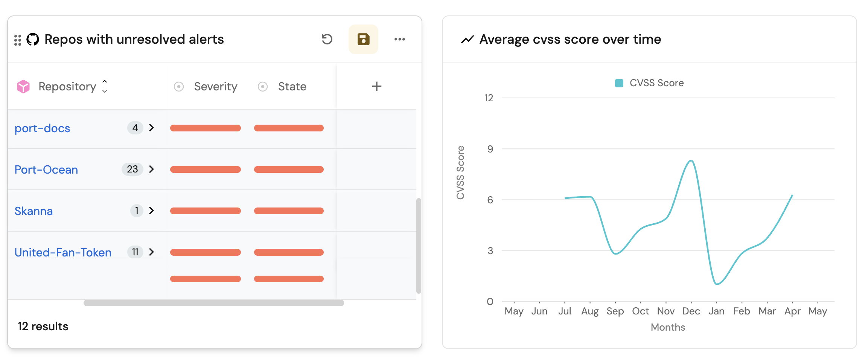Click the pink Repository cube icon
868x357 pixels.
[23, 87]
